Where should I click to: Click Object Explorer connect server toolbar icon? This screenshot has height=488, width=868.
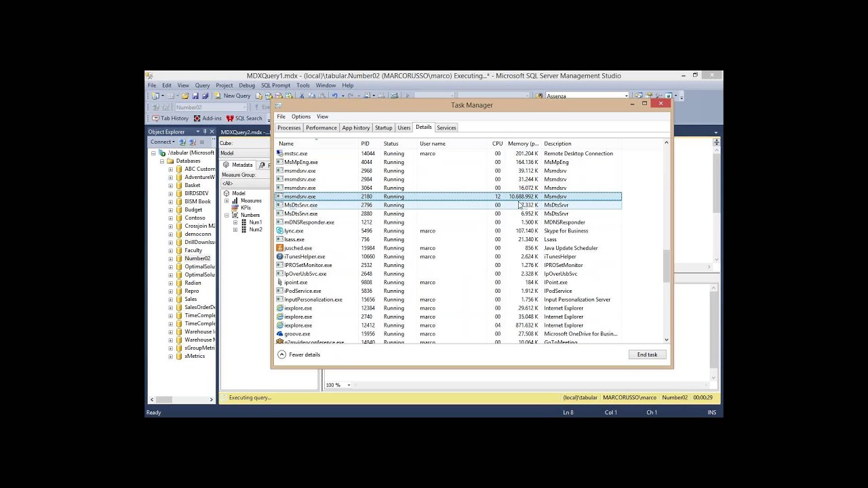pos(183,142)
